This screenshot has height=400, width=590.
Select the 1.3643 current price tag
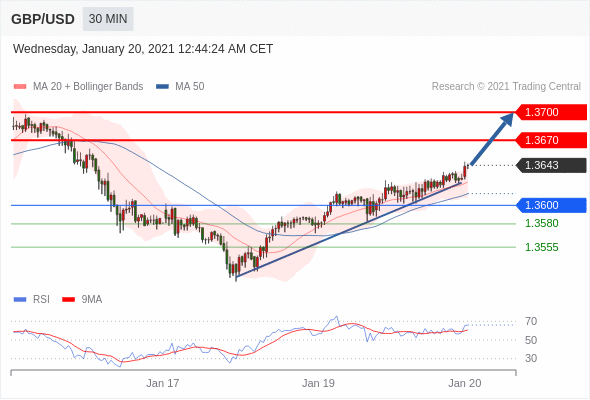click(x=550, y=165)
